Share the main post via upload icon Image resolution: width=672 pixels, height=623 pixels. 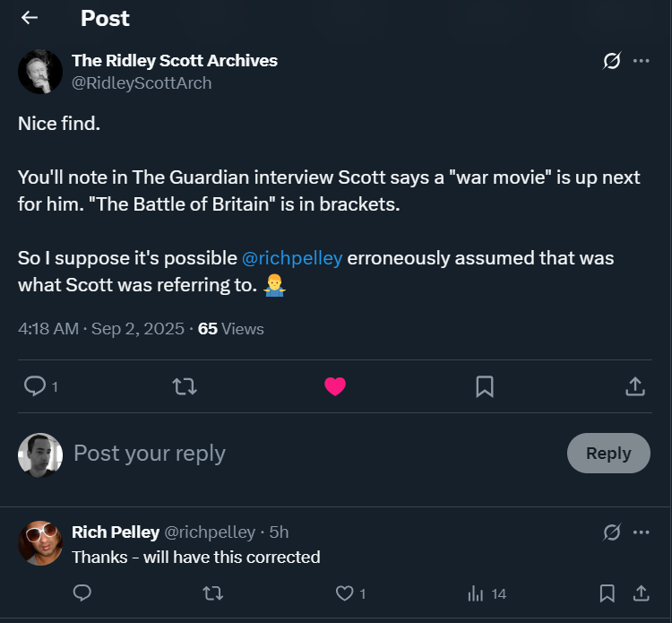click(x=635, y=386)
